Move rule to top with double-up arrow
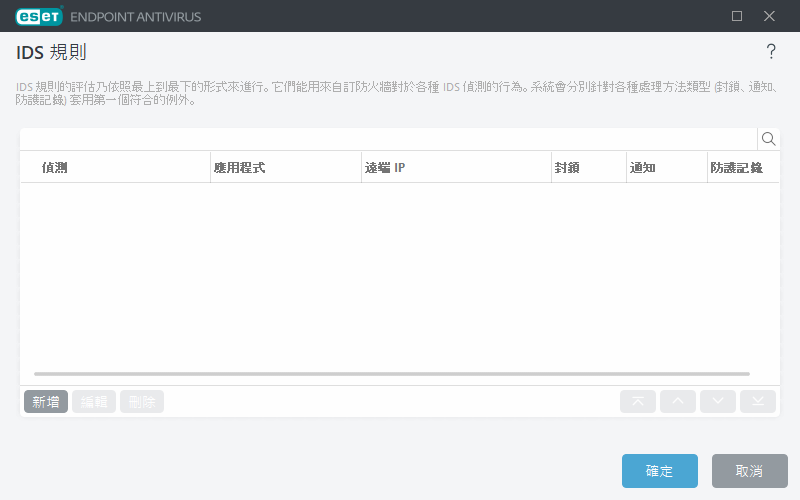Viewport: 800px width, 500px height. (x=638, y=402)
